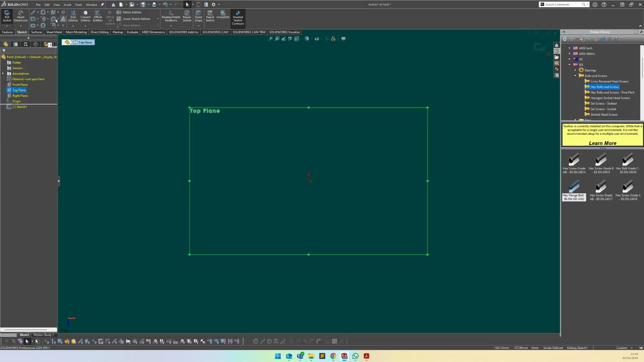This screenshot has width=644, height=362.
Task: Open the Options gear in top toolbar
Action: click(x=213, y=5)
